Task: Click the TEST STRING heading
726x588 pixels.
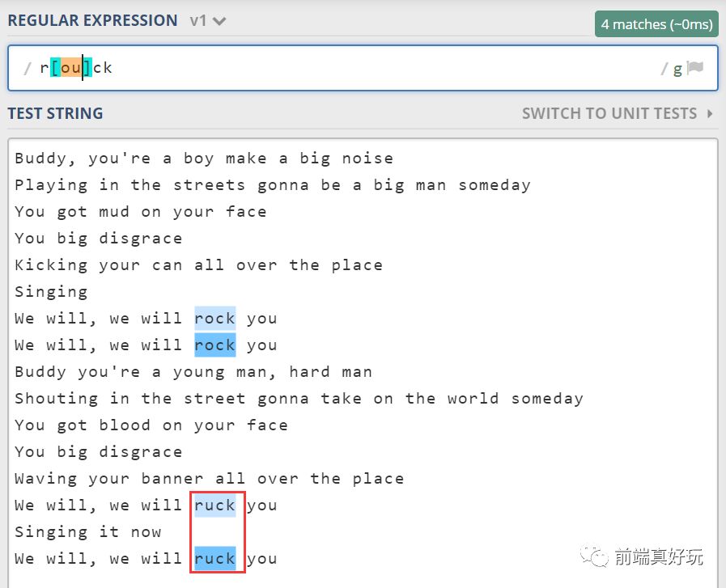Action: pyautogui.click(x=55, y=113)
